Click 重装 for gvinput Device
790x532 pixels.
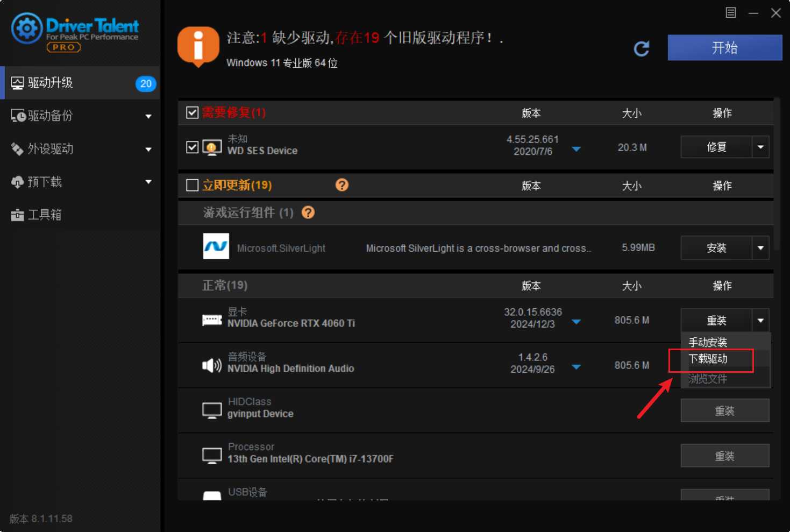(725, 411)
